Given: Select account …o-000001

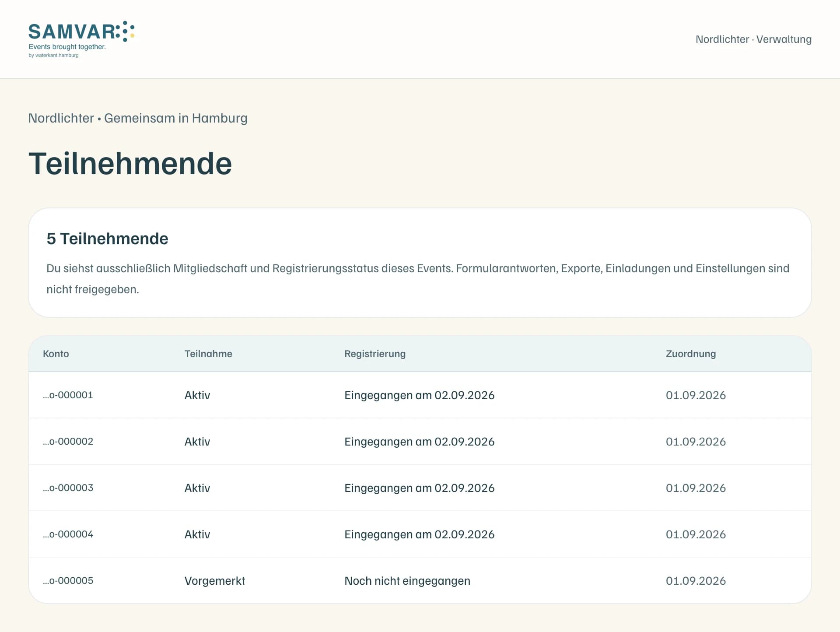Looking at the screenshot, I should (68, 395).
